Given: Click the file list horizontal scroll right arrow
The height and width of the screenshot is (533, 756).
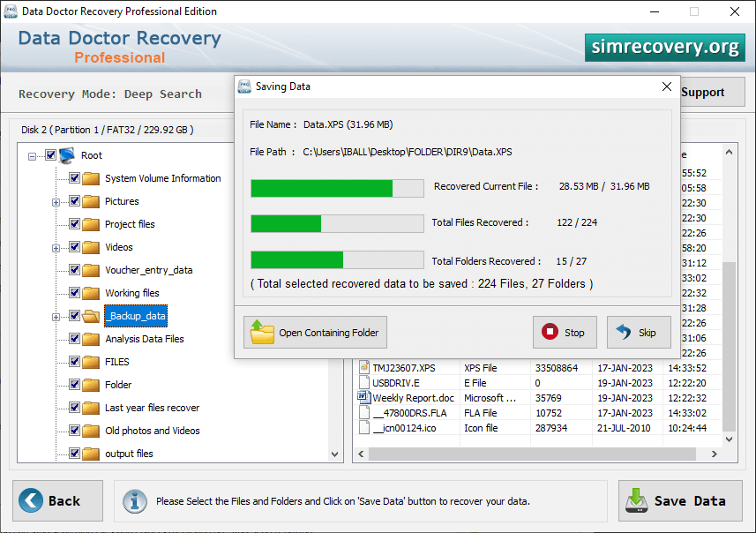Looking at the screenshot, I should tap(714, 454).
